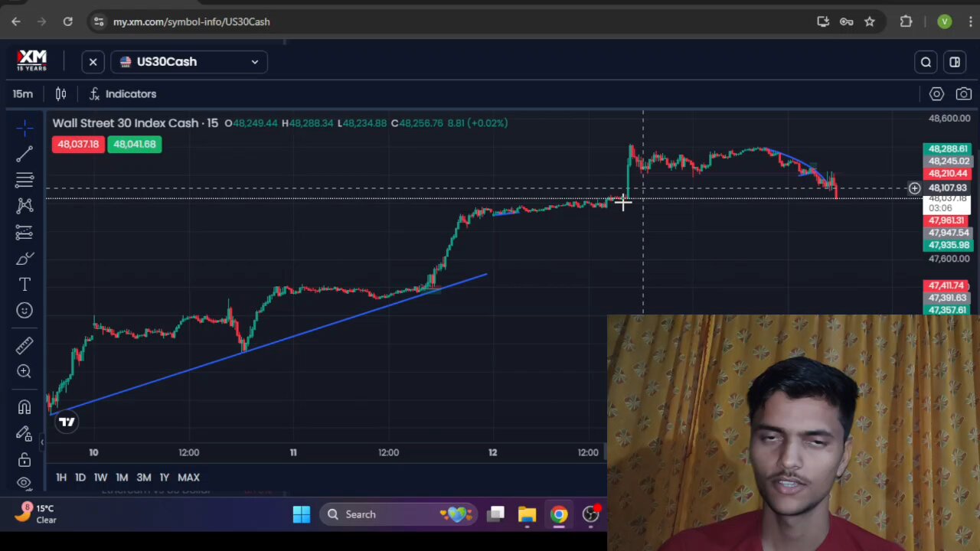
Task: Click the green buy price 48,041.68
Action: pos(135,144)
